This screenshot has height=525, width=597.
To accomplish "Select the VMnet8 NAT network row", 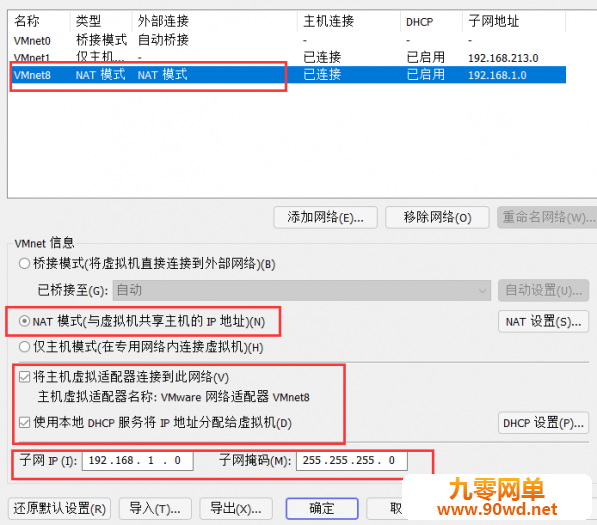I will [287, 75].
